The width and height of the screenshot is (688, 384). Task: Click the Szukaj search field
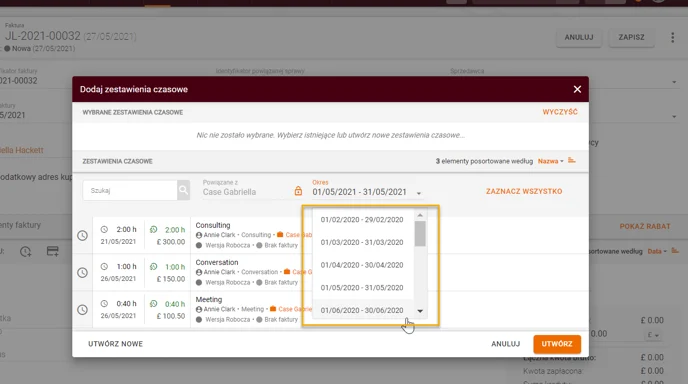(x=130, y=190)
